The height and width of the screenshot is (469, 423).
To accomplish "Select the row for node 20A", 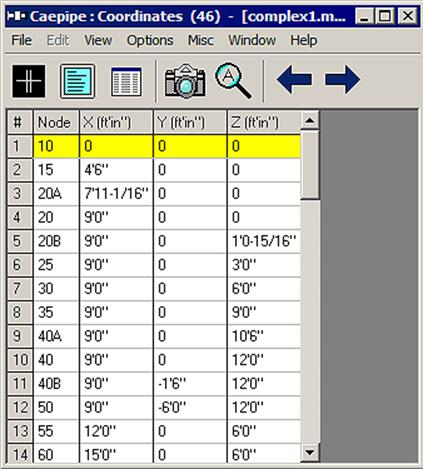I will (154, 194).
